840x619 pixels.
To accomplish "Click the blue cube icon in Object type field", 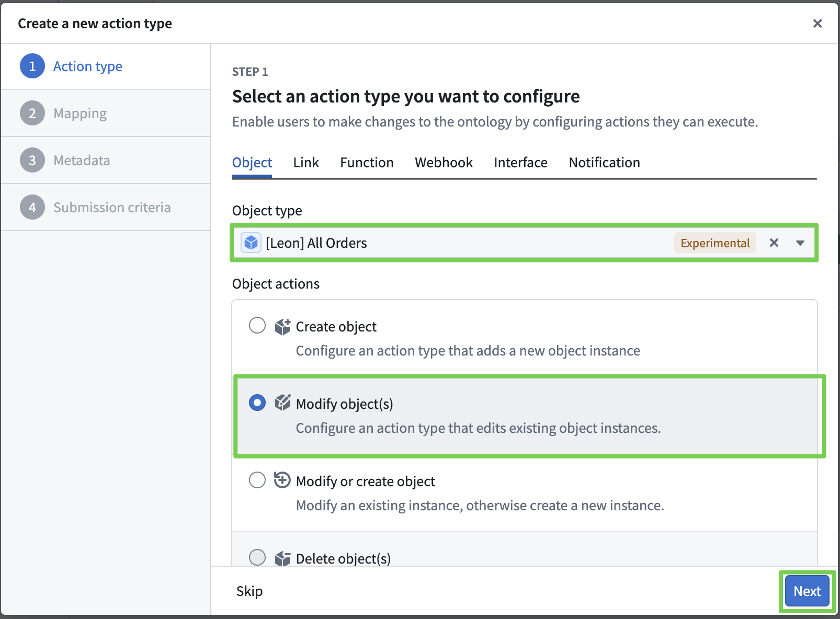I will coord(251,243).
